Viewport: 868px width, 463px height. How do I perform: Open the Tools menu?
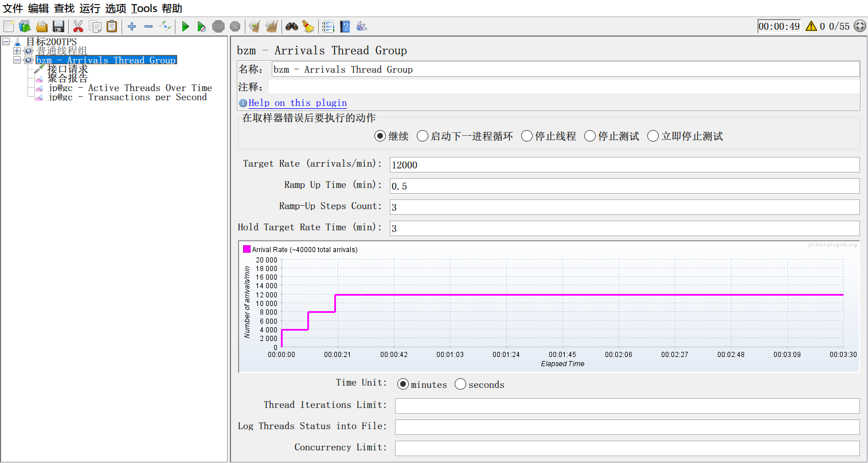click(x=144, y=9)
